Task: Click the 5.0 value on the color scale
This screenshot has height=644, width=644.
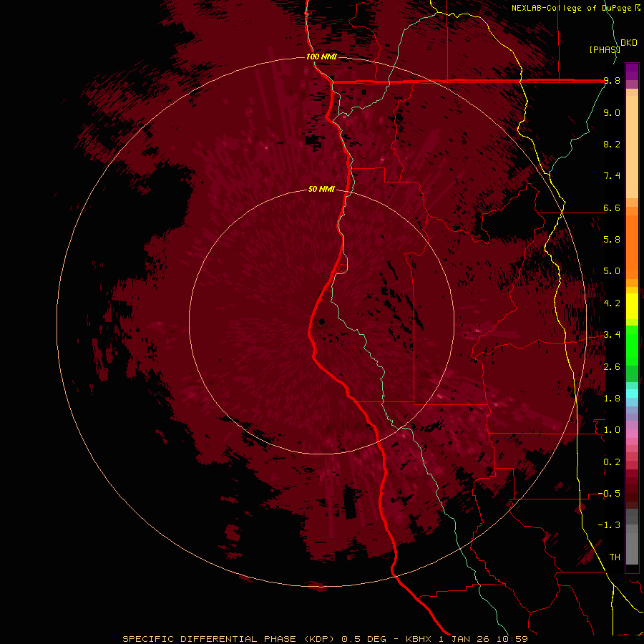Action: 612,271
